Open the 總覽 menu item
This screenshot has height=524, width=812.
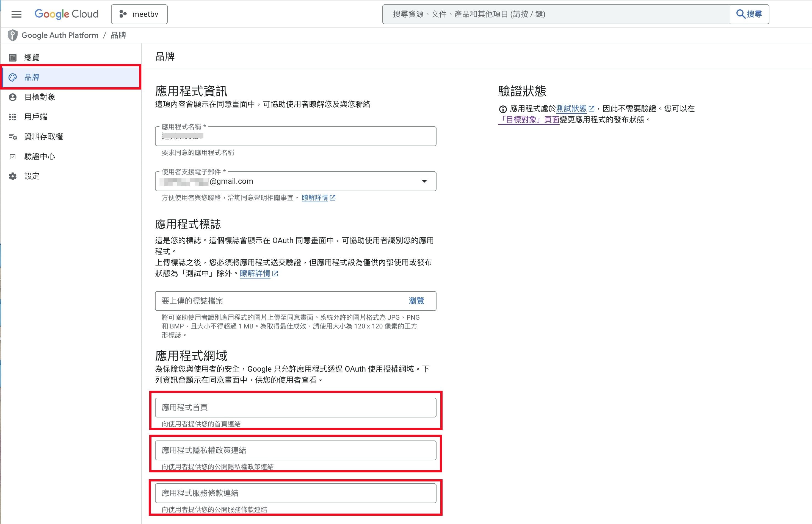pos(71,57)
